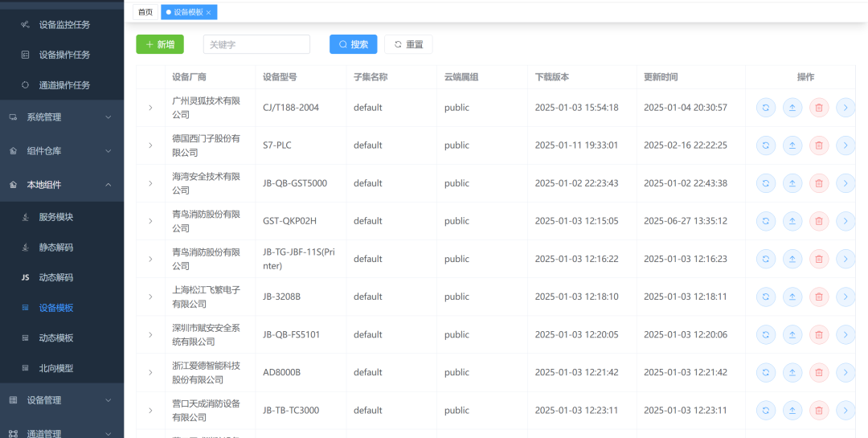Click the upload icon for S7-PLC row
Screen dimensions: 868x438
tap(792, 145)
